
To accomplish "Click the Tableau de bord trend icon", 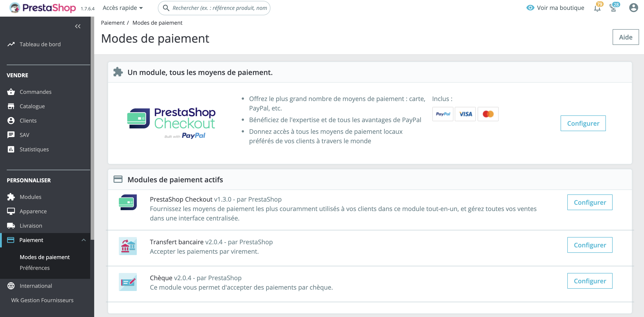I will (11, 44).
